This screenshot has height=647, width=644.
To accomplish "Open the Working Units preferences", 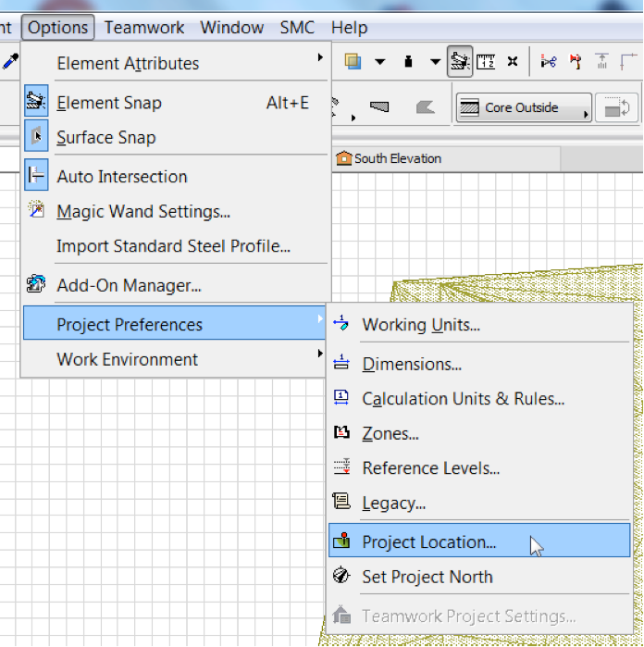I will click(479, 324).
